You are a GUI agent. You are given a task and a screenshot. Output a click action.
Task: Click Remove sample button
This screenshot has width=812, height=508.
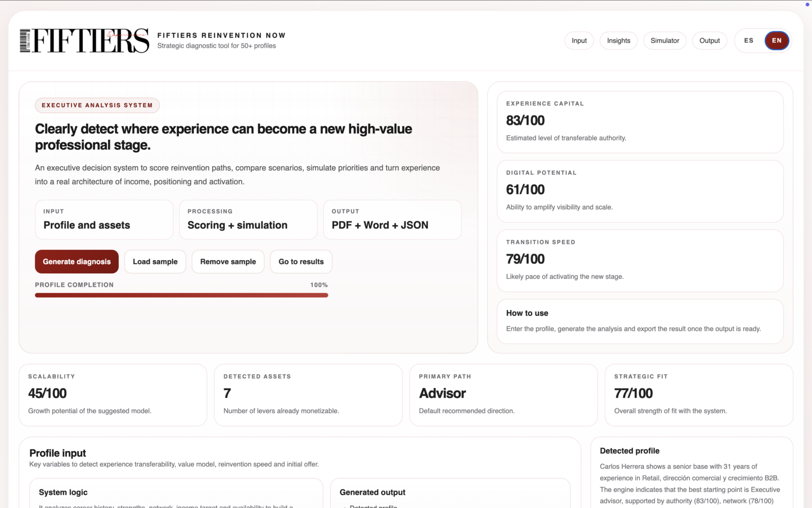coord(228,262)
